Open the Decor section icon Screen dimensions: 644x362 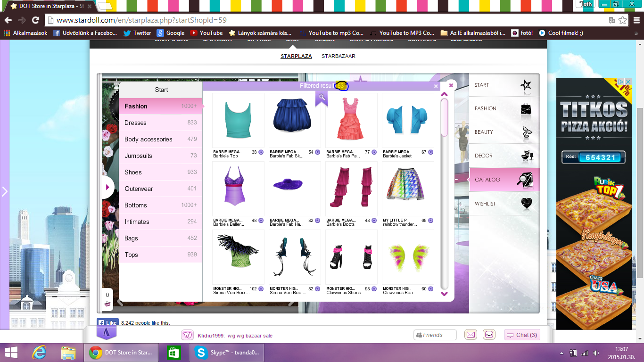(527, 156)
